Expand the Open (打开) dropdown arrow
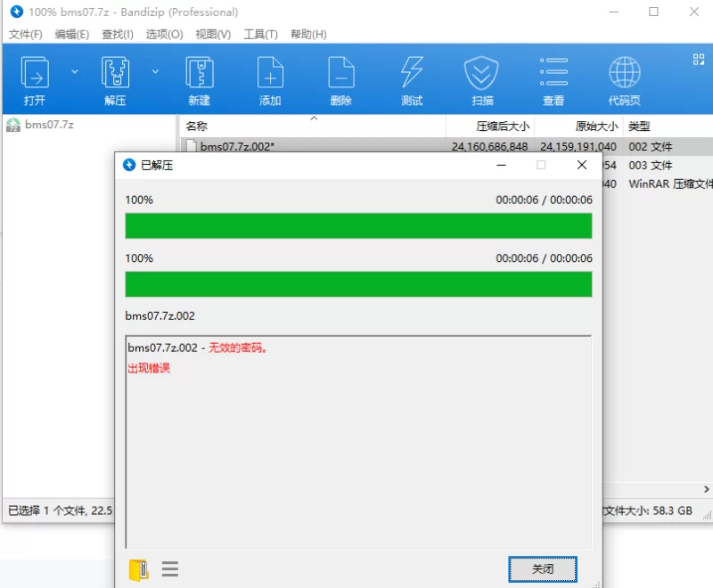 tap(75, 72)
